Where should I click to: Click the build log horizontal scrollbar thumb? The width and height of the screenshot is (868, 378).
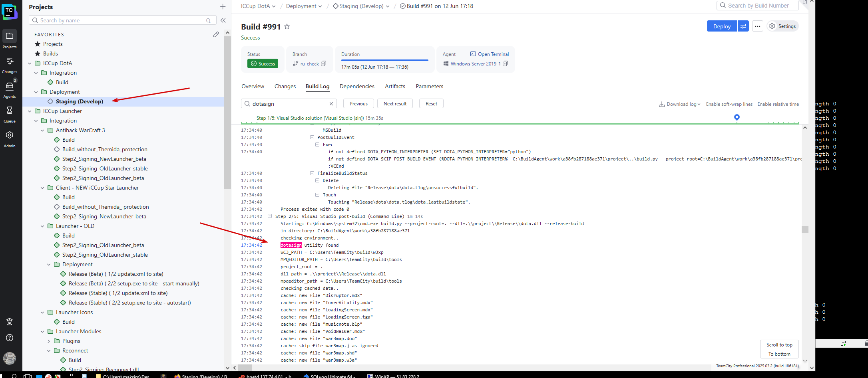(245, 368)
